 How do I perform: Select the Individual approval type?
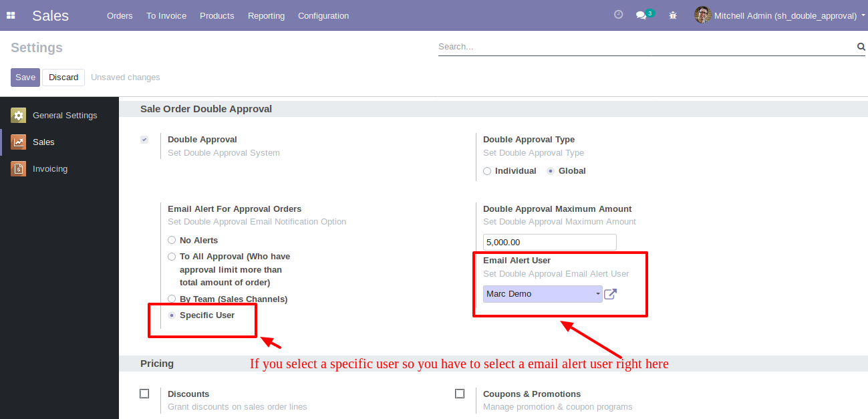pos(487,171)
